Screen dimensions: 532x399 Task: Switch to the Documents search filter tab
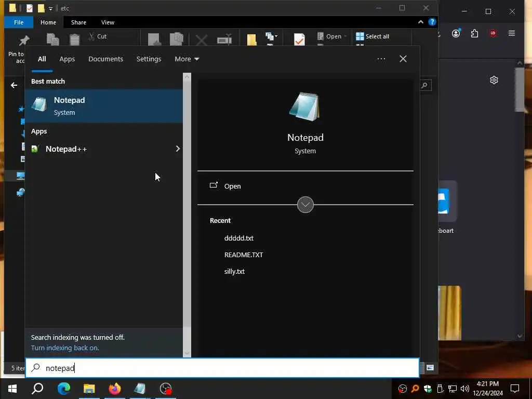pos(105,59)
